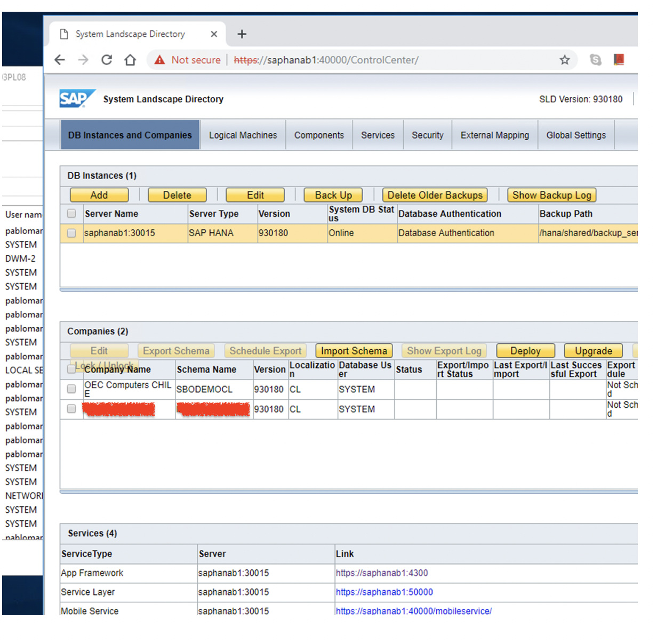
Task: Toggle select-all checkbox in DB Instances header
Action: pos(71,214)
